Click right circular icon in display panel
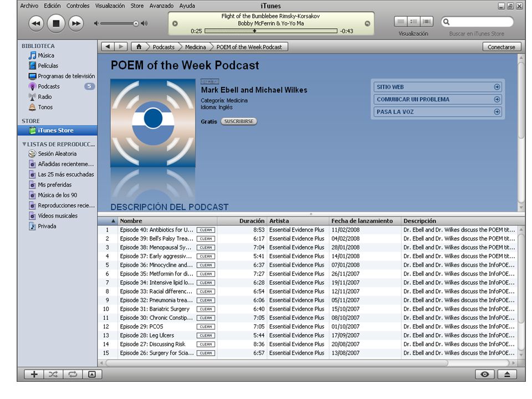The image size is (532, 399). pos(367,23)
